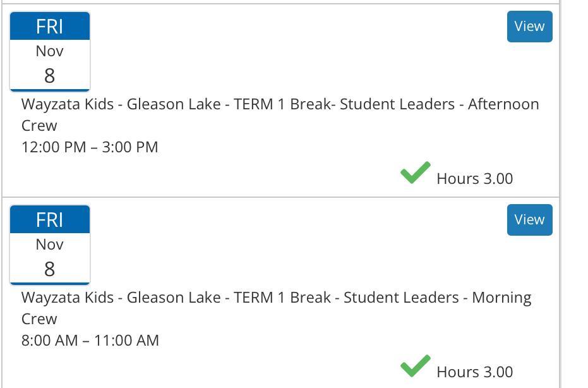
Task: Click green checkmark for Afternoon Crew shift
Action: (415, 173)
